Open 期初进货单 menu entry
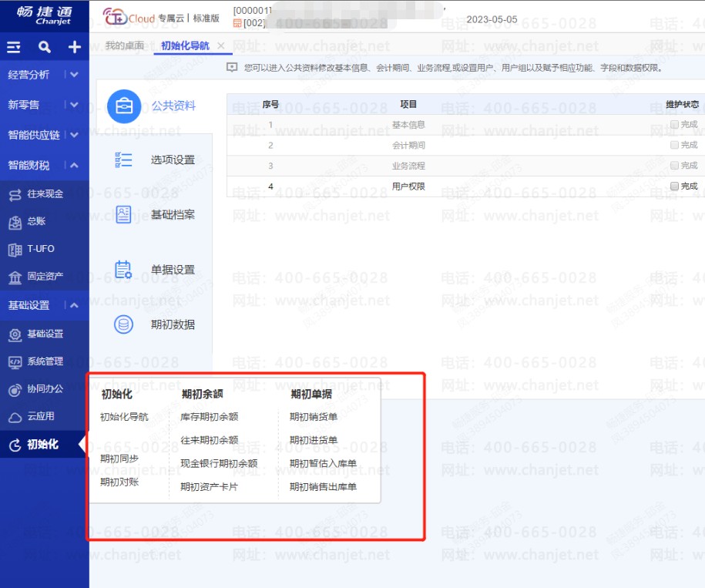 [x=314, y=440]
